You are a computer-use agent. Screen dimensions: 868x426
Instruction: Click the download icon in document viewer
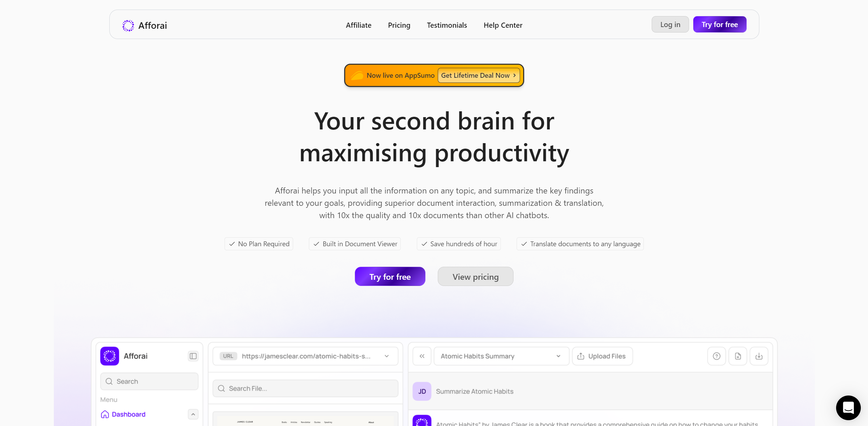[759, 356]
